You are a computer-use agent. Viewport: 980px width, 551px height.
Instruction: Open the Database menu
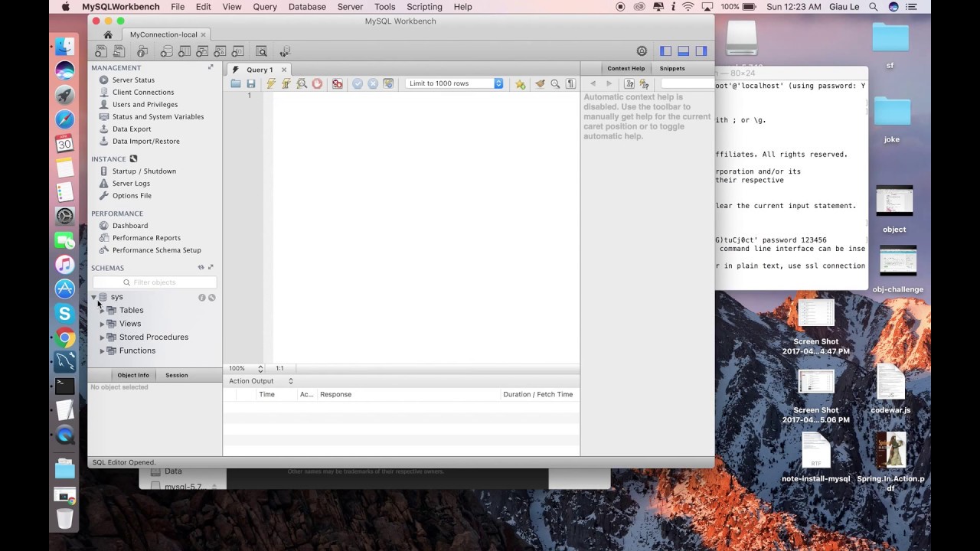(306, 7)
